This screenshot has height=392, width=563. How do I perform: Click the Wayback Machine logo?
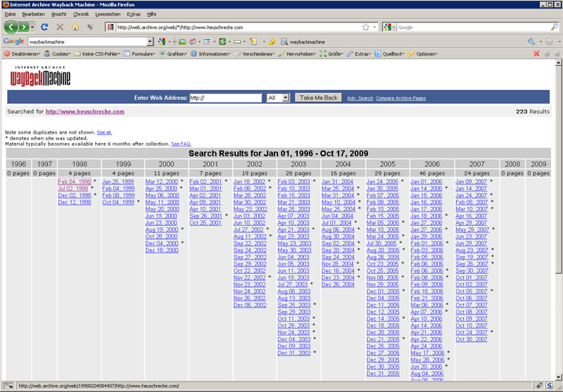click(x=40, y=76)
